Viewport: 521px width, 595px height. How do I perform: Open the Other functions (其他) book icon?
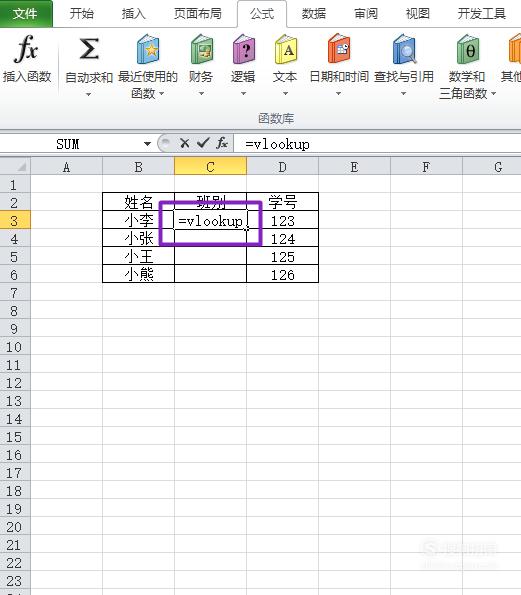[x=515, y=49]
